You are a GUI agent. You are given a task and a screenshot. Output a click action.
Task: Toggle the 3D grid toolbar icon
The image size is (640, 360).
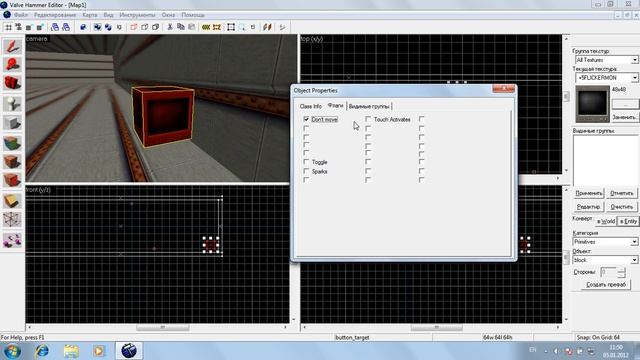(x=19, y=27)
